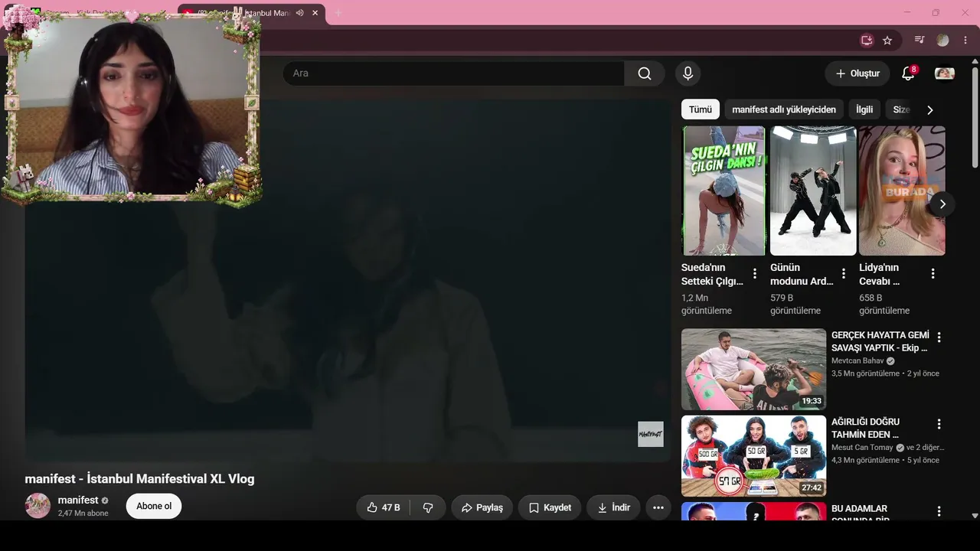Screen dimensions: 980x551
Task: Open options for Günün modunu short
Action: pos(844,273)
